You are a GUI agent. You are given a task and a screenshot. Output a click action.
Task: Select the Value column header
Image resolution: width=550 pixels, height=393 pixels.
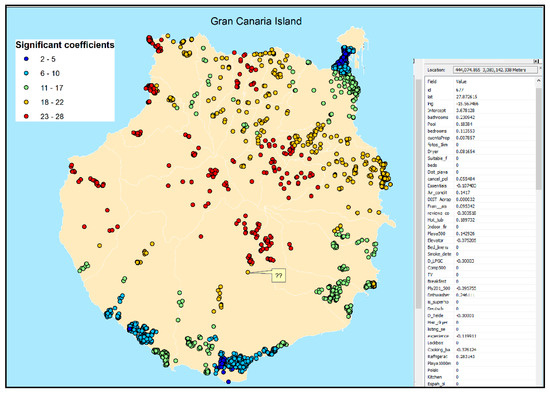coord(461,81)
